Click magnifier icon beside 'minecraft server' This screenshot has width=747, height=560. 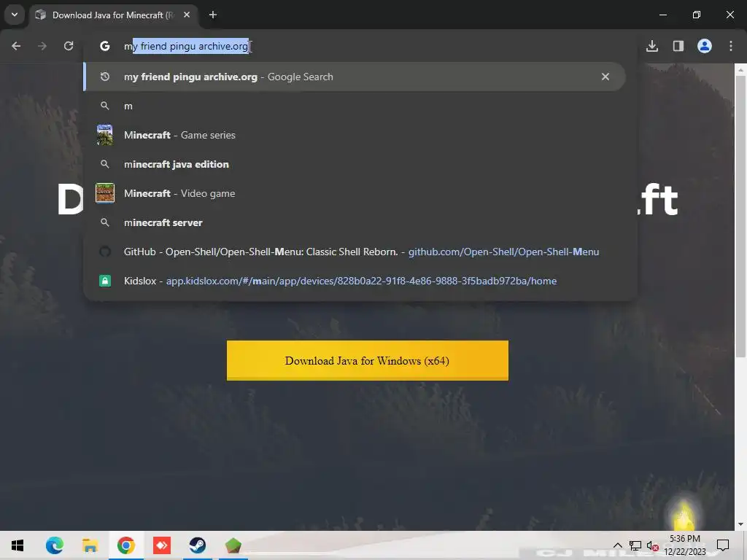[x=105, y=222]
